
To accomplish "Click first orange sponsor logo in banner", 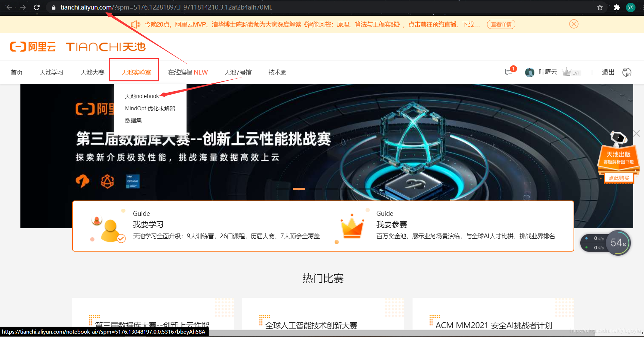I will [x=82, y=181].
